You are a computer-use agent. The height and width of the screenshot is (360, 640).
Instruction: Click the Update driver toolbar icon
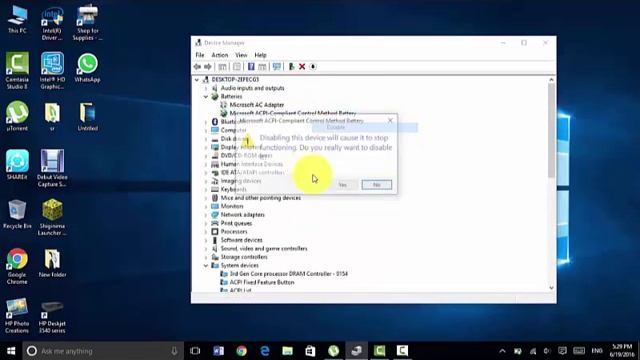coord(291,67)
